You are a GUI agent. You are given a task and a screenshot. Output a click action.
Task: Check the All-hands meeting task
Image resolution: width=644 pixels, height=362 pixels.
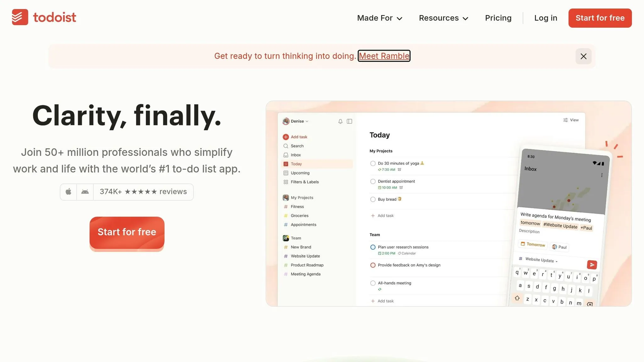(x=373, y=283)
